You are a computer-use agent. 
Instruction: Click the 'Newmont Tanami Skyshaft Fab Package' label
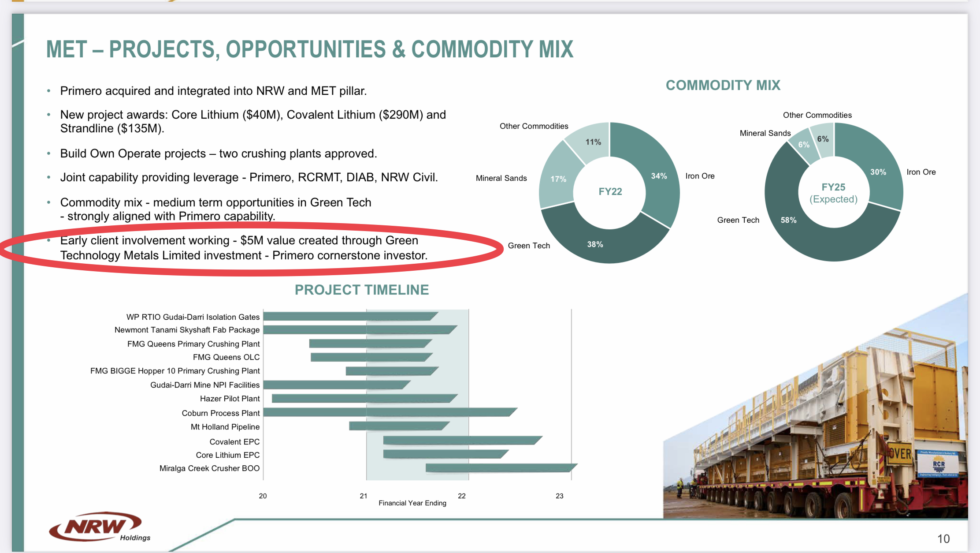tap(187, 330)
